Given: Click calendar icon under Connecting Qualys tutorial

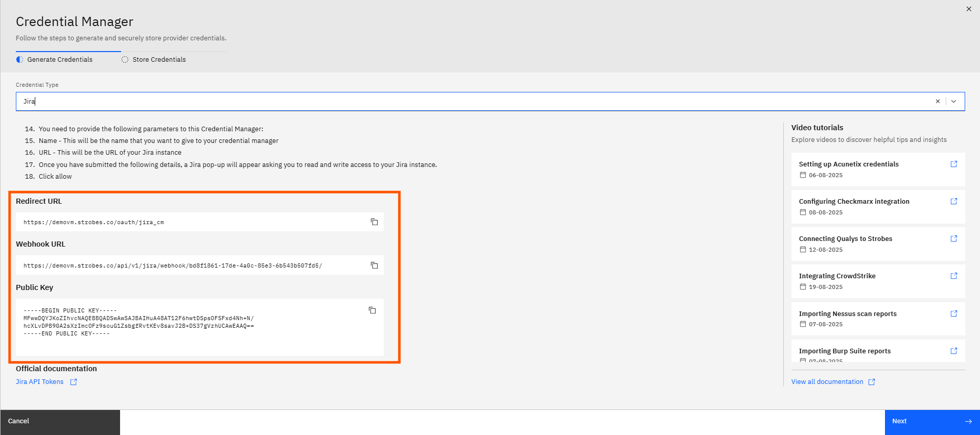Looking at the screenshot, I should coord(803,250).
